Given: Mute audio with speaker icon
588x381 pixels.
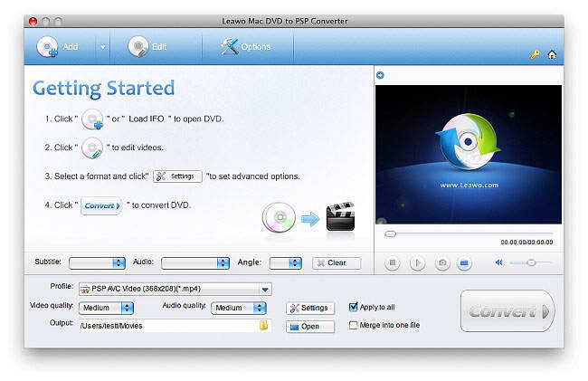Looking at the screenshot, I should click(498, 262).
